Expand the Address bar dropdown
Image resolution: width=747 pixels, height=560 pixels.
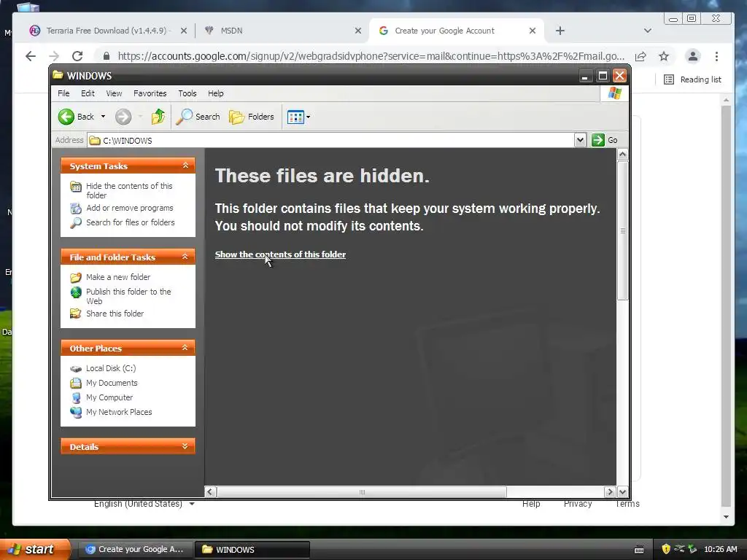coord(580,141)
